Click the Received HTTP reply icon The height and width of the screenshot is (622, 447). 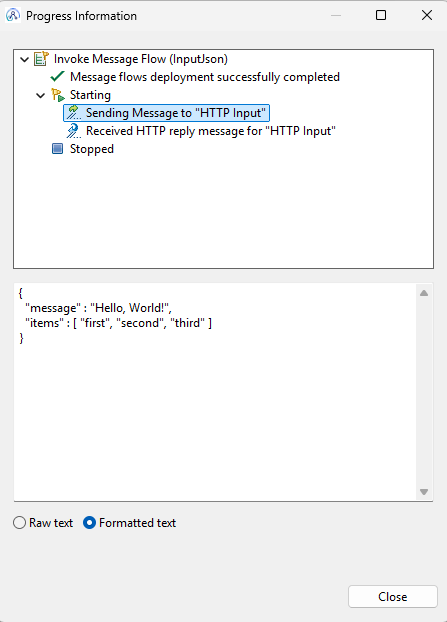point(73,131)
